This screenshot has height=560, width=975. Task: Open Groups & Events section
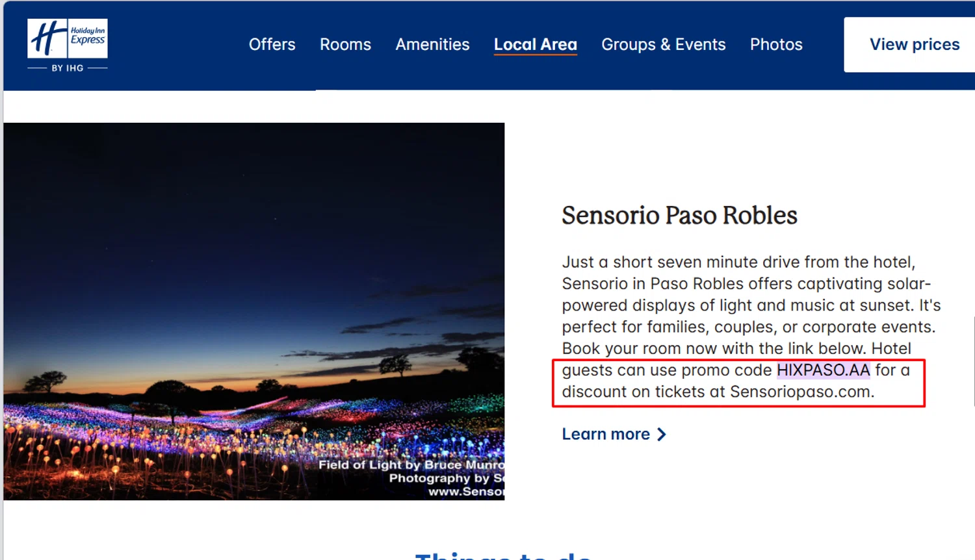[x=663, y=44]
